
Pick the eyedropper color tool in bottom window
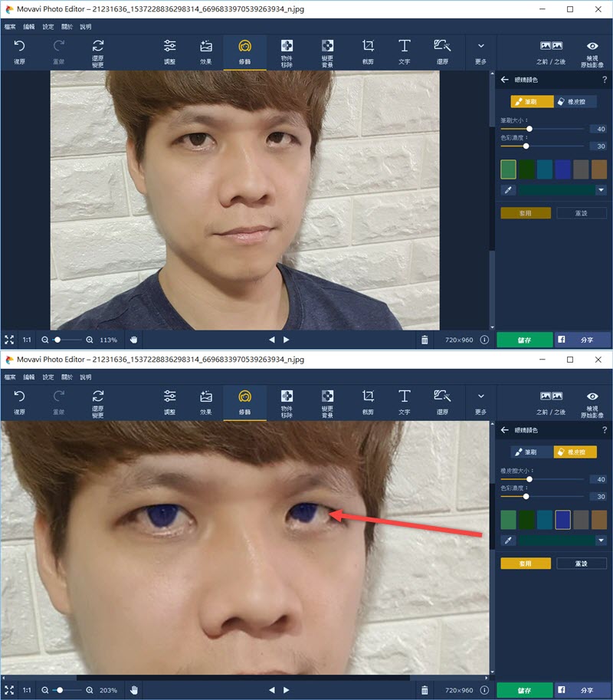coord(508,541)
